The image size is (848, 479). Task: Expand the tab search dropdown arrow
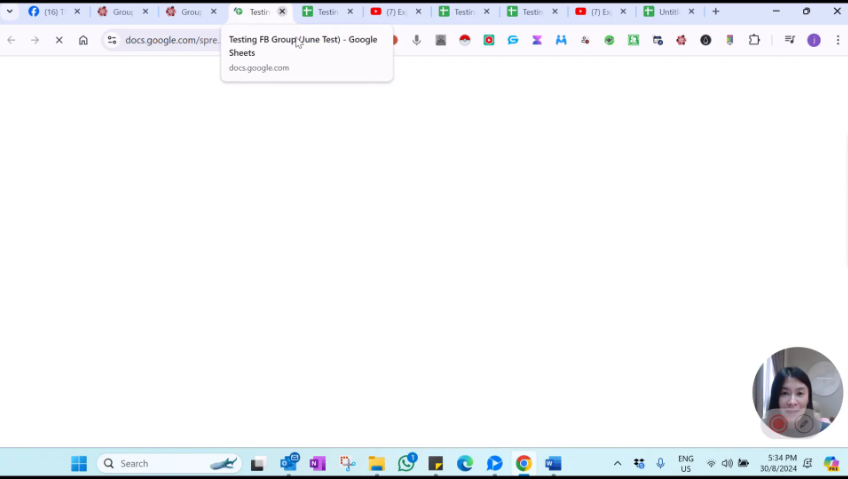pos(10,11)
